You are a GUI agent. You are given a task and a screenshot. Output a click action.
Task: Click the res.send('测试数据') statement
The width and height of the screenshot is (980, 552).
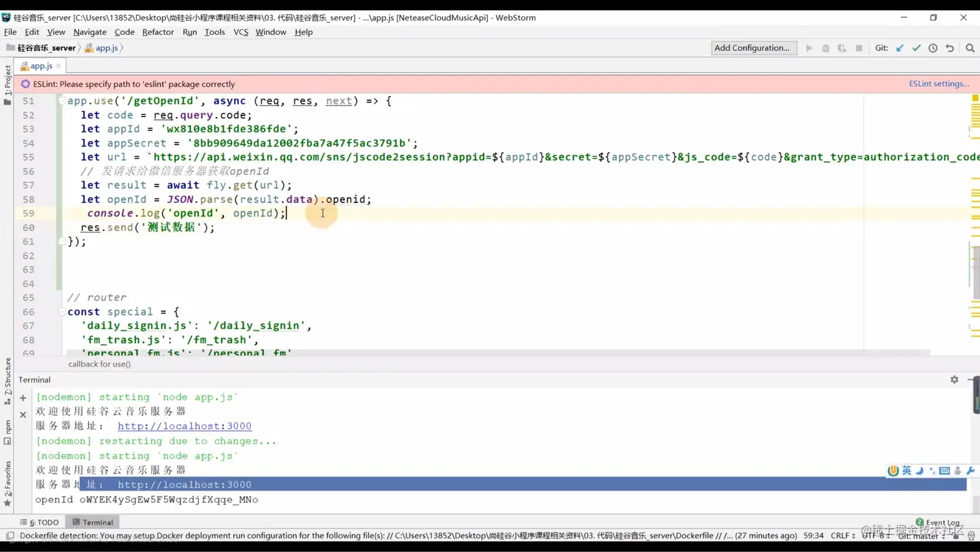[148, 228]
